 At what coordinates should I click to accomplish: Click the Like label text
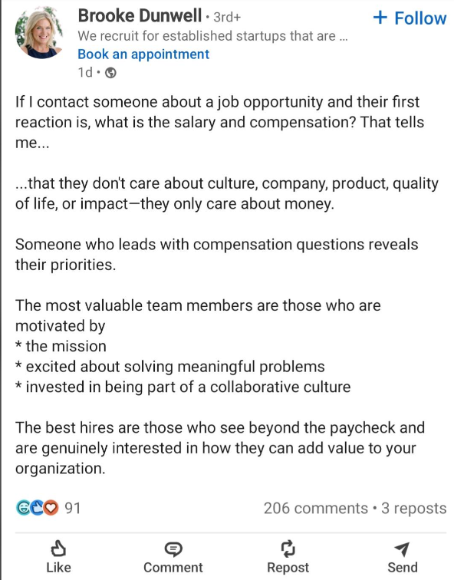pos(58,567)
